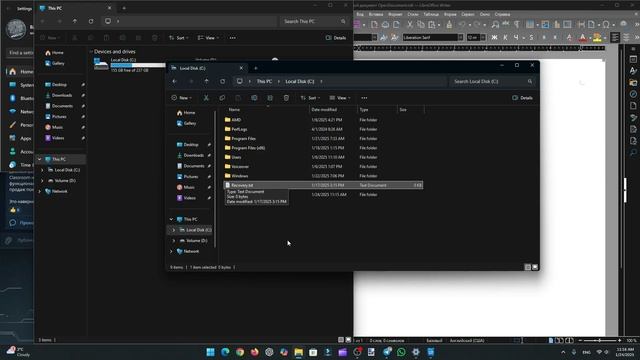Open Формат menu in LibreOffice Writer
This screenshot has height=360, width=640.
pos(395,14)
